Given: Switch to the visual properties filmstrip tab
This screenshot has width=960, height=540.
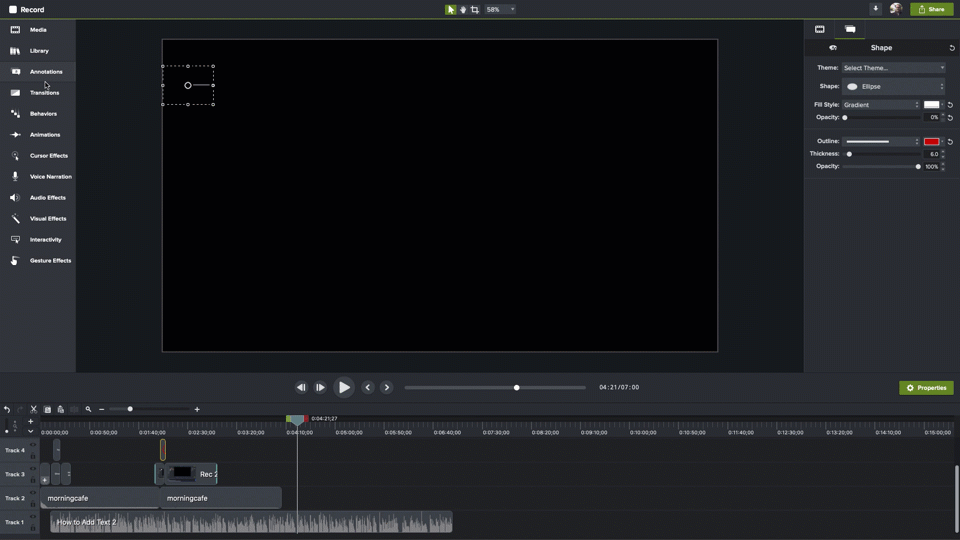Looking at the screenshot, I should click(x=820, y=29).
